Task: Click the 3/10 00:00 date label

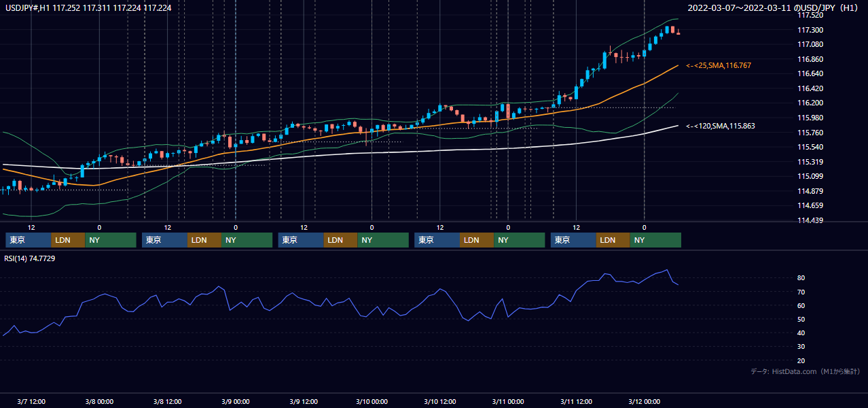Action: pyautogui.click(x=372, y=402)
